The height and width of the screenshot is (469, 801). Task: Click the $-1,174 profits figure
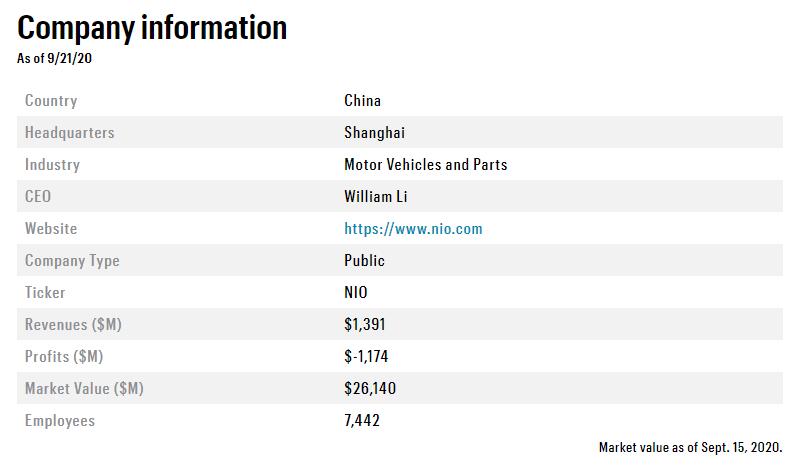click(x=366, y=357)
